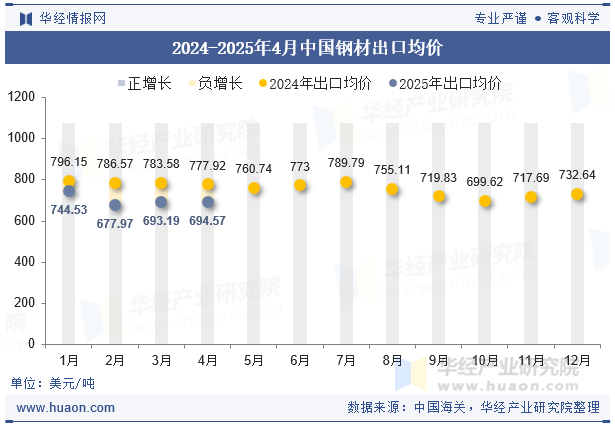
Task: Click the 200 y-axis label
Action: pos(25,303)
